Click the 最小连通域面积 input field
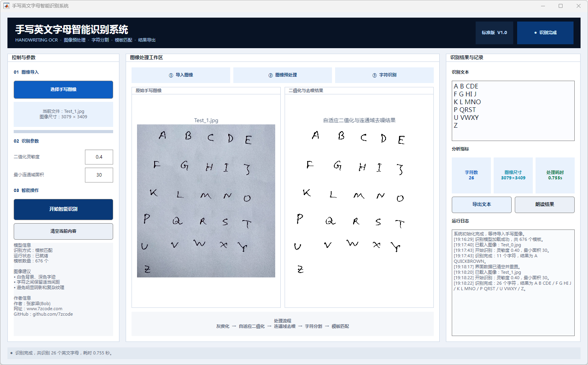 click(99, 175)
